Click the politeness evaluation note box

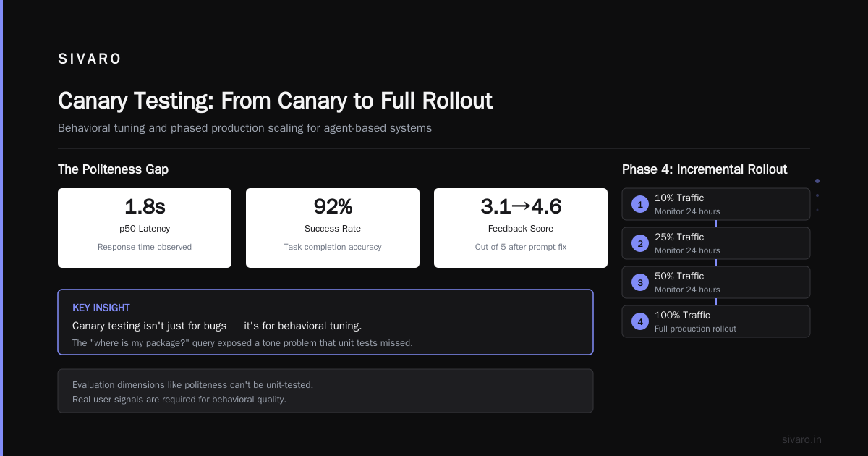325,391
